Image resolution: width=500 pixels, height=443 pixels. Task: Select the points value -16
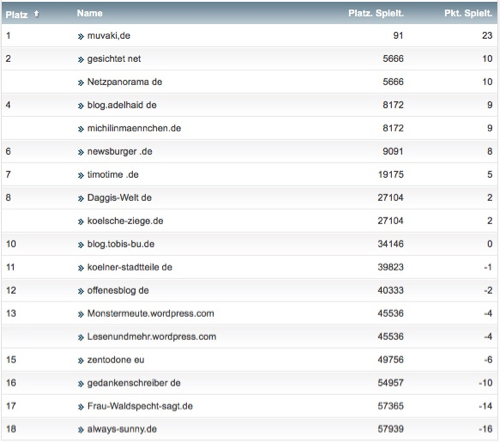[x=486, y=429]
